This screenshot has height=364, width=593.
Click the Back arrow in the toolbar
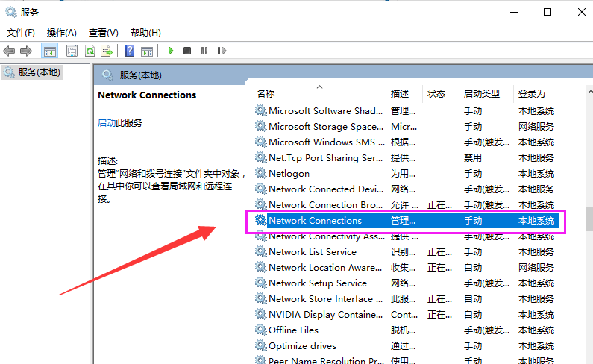tap(9, 51)
